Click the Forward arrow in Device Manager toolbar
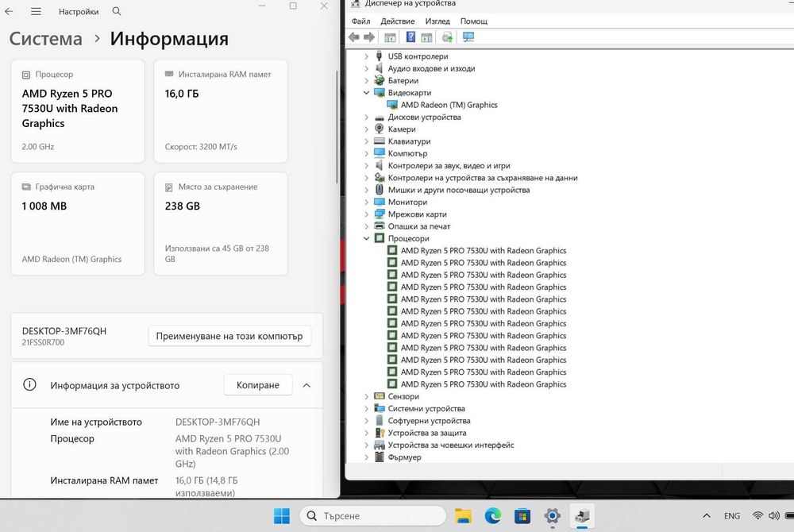Image resolution: width=794 pixels, height=532 pixels. pyautogui.click(x=369, y=37)
